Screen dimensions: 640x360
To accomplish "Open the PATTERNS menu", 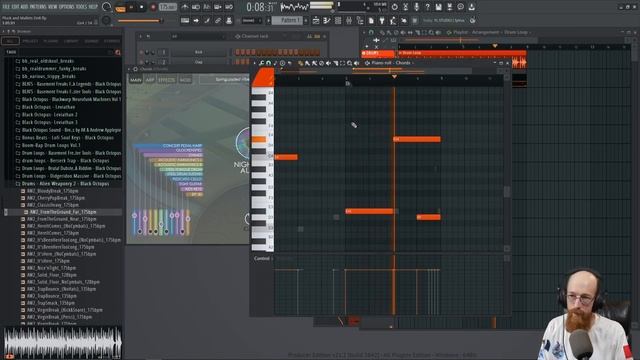I will 37,7.
